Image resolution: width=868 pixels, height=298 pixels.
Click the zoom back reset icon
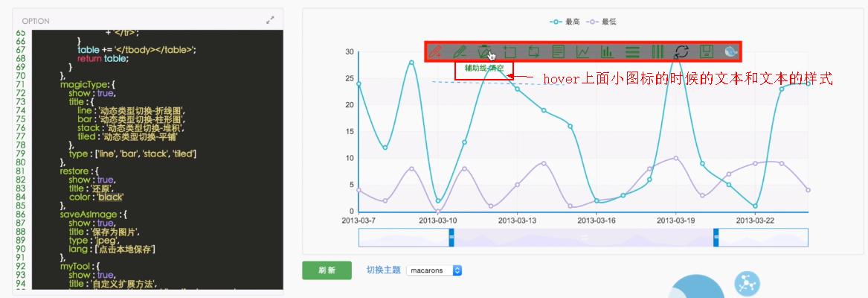(x=534, y=51)
